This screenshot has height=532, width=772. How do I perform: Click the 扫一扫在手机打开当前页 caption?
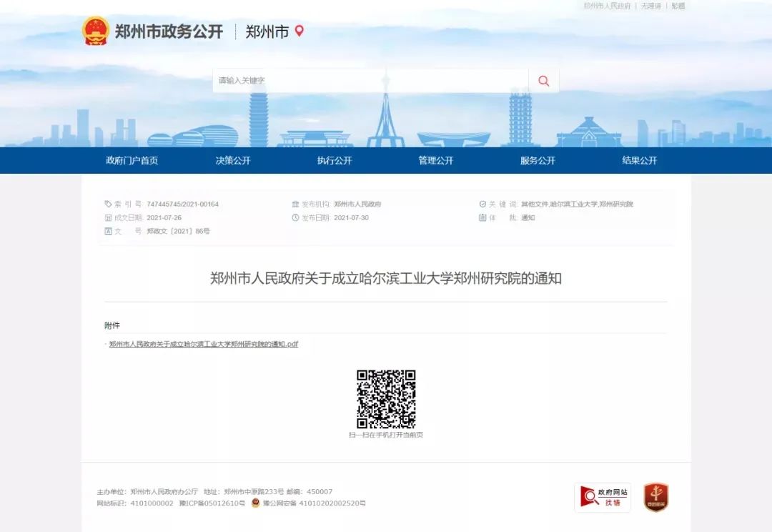click(386, 435)
